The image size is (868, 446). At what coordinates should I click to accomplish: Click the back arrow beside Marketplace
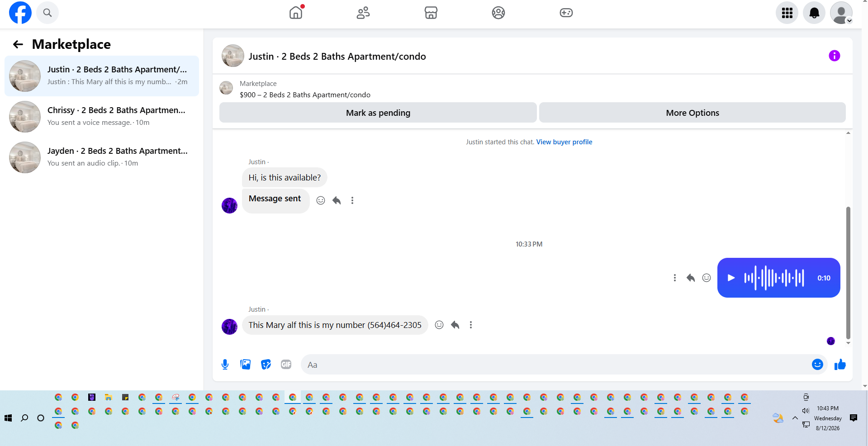[18, 44]
